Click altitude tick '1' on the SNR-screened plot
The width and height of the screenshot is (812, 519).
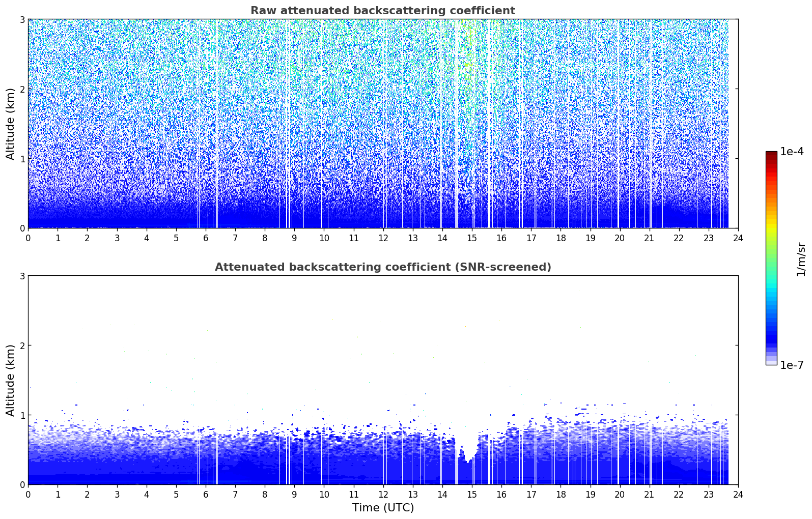(22, 415)
